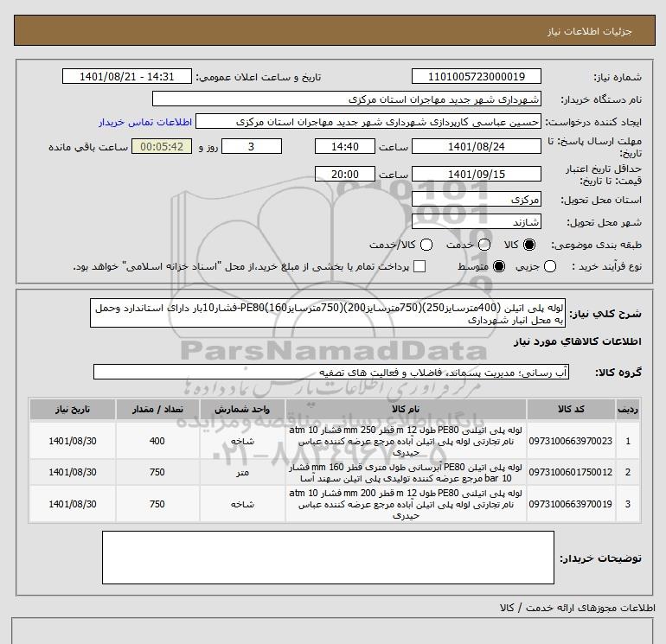666x644 pixels.
Task: Click product code 0973100601750012
Action: tap(571, 472)
